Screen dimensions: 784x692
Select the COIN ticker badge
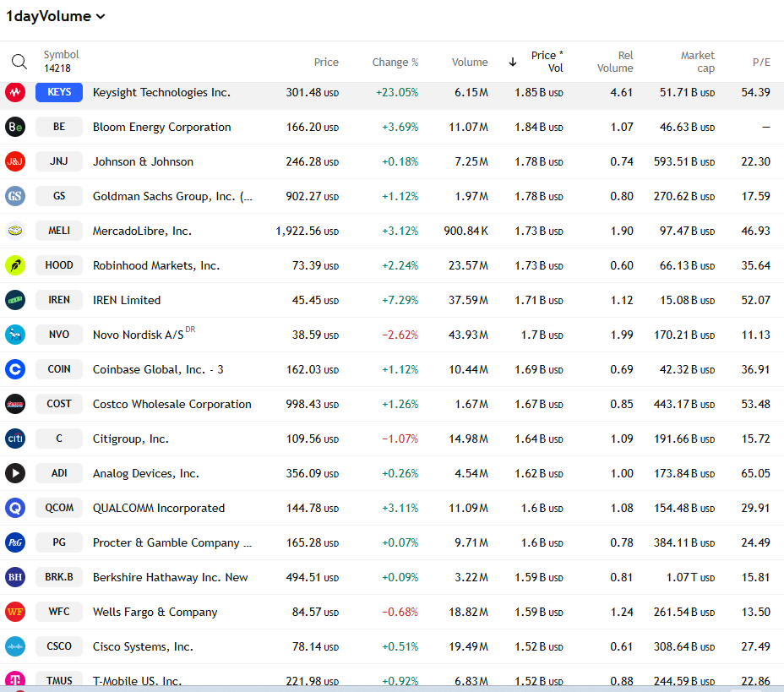click(x=59, y=369)
